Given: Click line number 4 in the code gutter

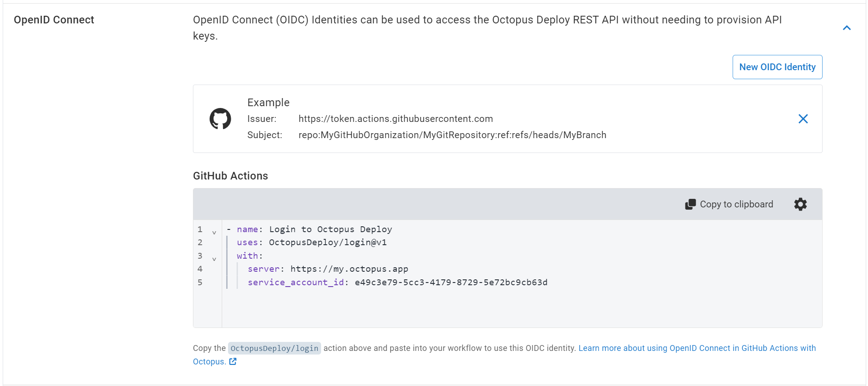Looking at the screenshot, I should coord(200,269).
